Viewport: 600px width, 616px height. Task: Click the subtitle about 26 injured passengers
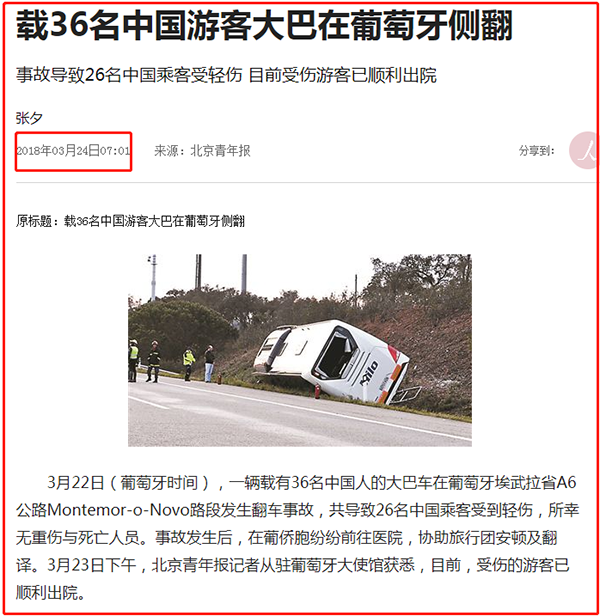coord(226,75)
